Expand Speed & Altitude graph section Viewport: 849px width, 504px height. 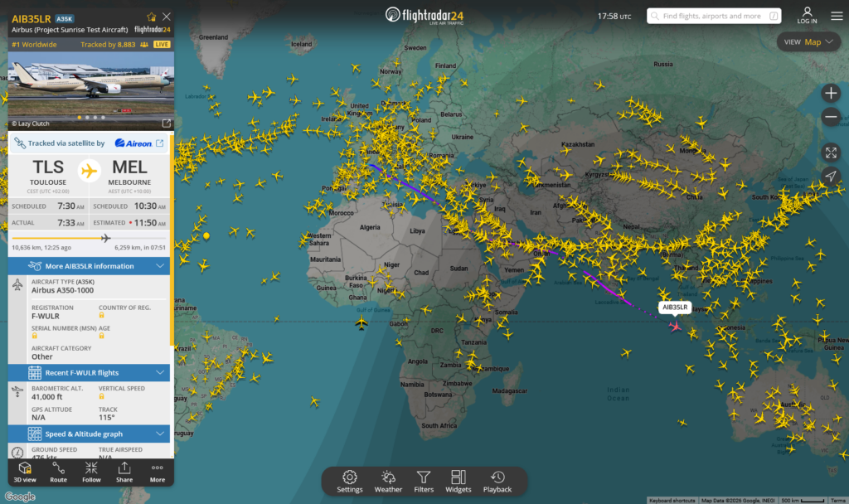point(89,434)
